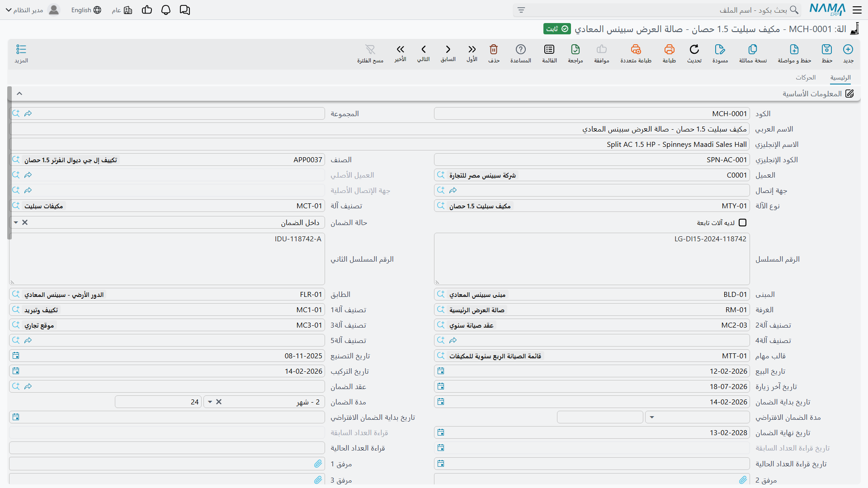Switch language to English
Screen dimensions: 868x488
86,10
